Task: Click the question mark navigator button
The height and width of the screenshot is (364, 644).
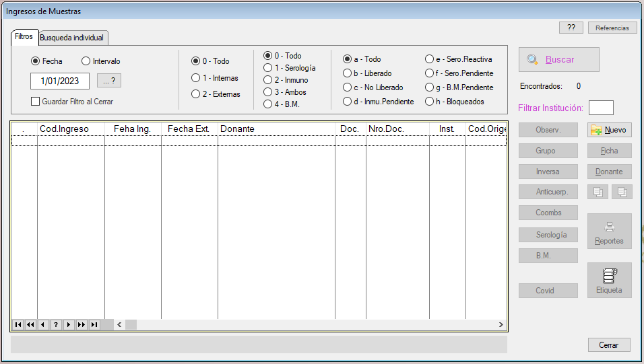Action: coord(56,325)
